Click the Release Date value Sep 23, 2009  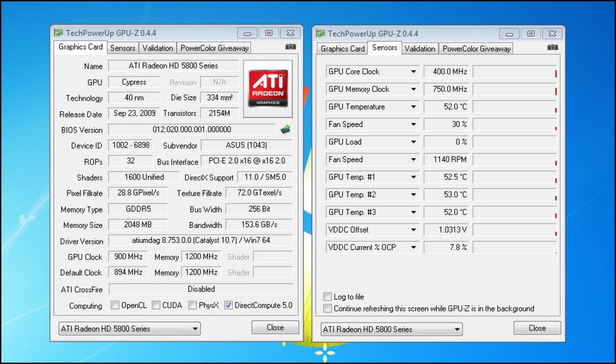[x=134, y=113]
